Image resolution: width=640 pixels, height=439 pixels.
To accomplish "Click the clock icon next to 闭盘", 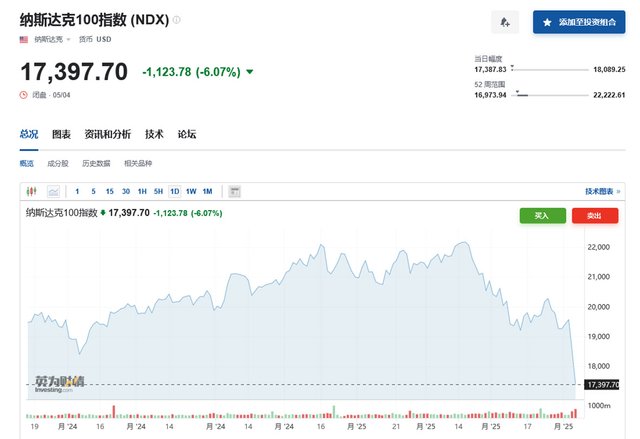I will (x=23, y=95).
